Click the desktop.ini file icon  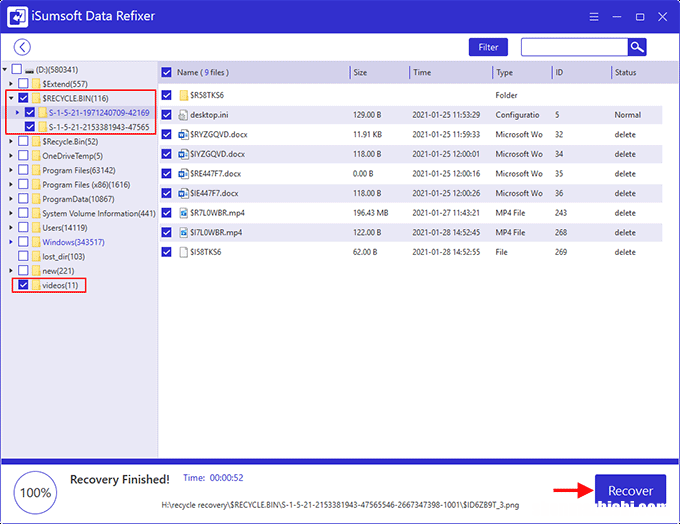coord(183,115)
